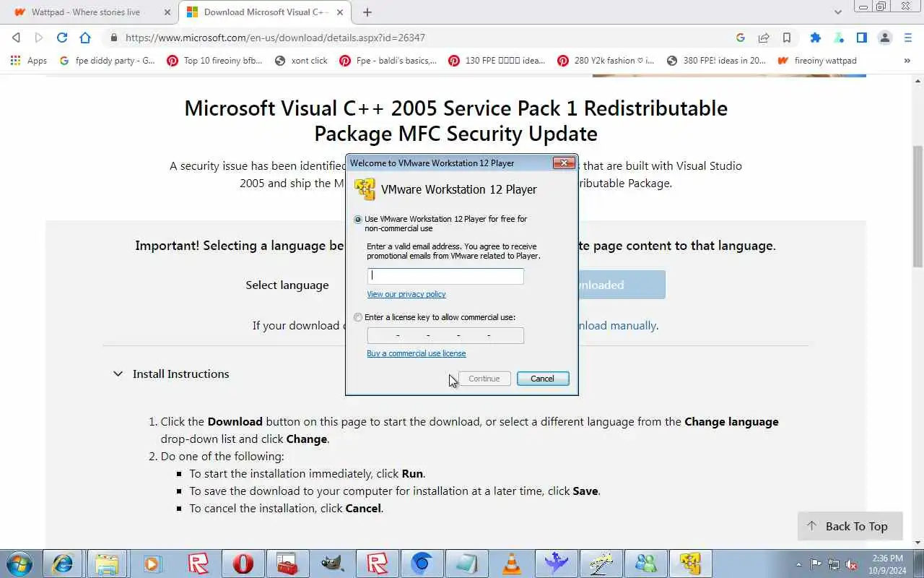Select the Download Microsoft Visual C++ tab
The image size is (924, 578).
pyautogui.click(x=265, y=12)
